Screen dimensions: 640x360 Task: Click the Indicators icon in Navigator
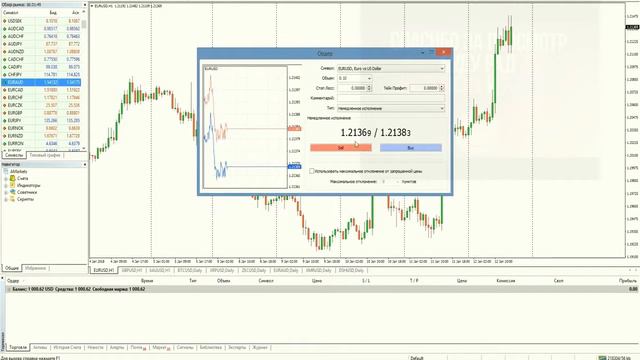[x=13, y=185]
